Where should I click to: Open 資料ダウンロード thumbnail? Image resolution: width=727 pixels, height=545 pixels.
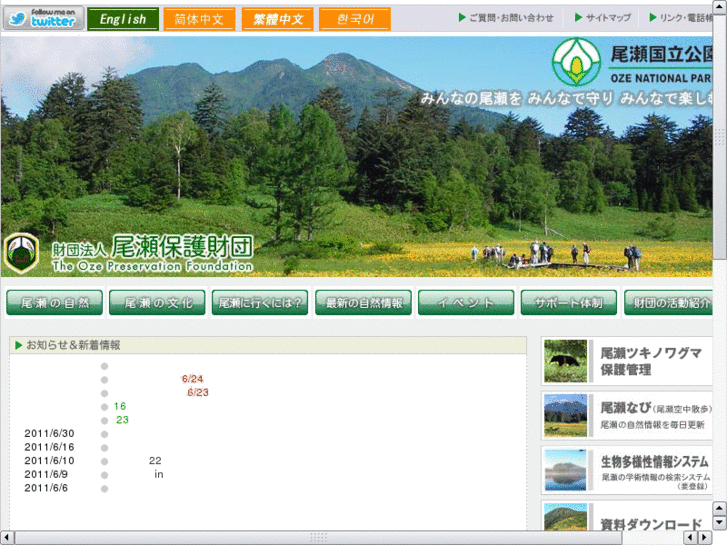(x=566, y=517)
